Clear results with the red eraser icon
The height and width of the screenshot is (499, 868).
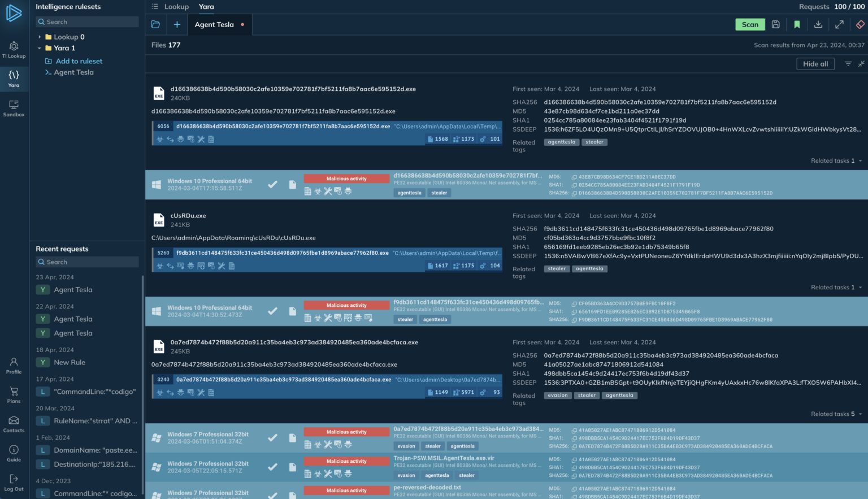click(860, 24)
